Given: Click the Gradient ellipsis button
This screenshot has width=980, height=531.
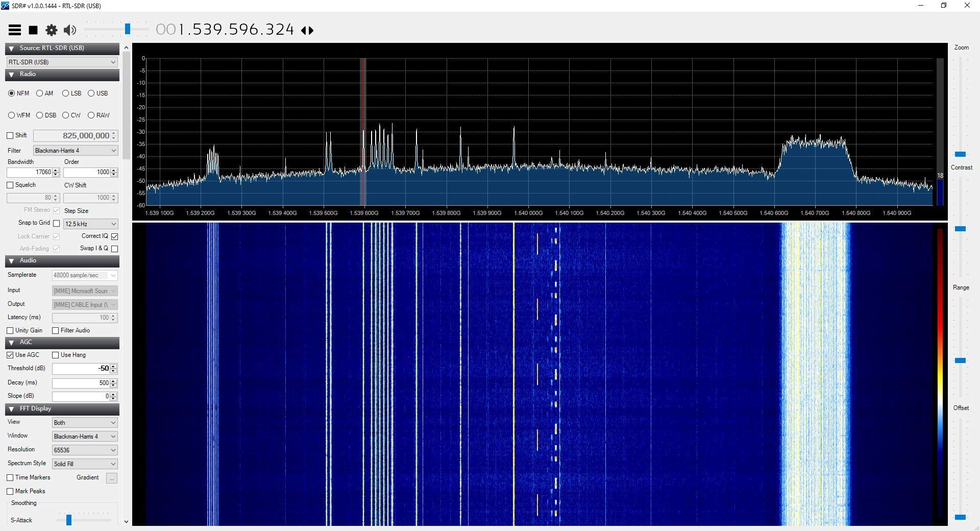Looking at the screenshot, I should point(112,478).
